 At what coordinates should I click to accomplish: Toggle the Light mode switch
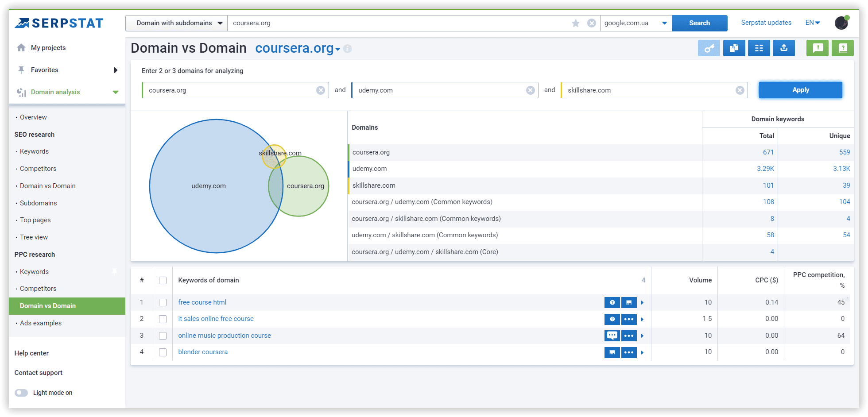(x=21, y=393)
